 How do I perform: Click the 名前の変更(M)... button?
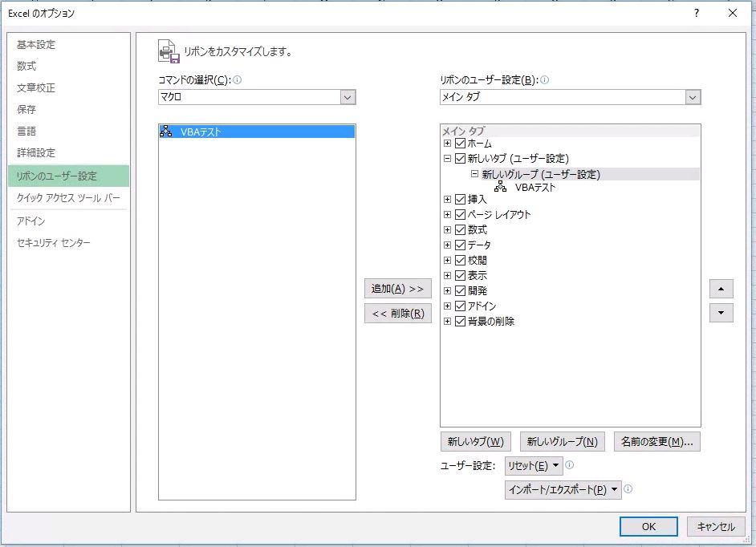click(656, 441)
